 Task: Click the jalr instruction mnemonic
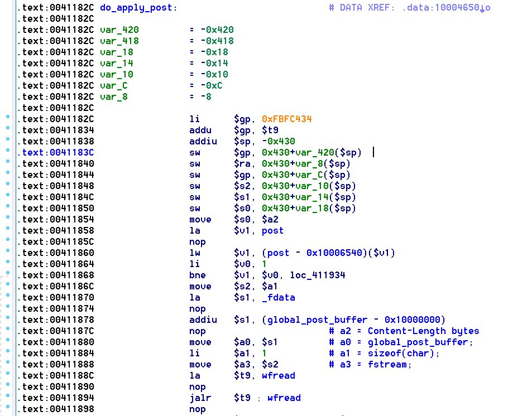[x=200, y=398]
